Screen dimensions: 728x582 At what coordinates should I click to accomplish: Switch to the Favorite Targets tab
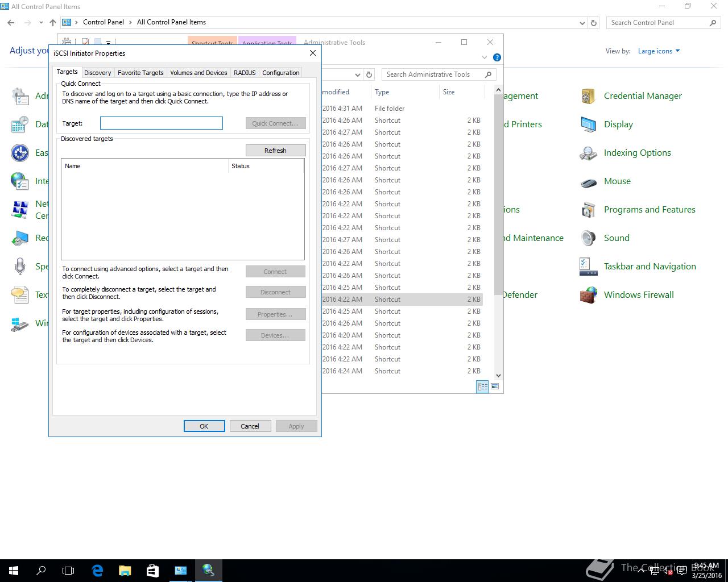[140, 73]
